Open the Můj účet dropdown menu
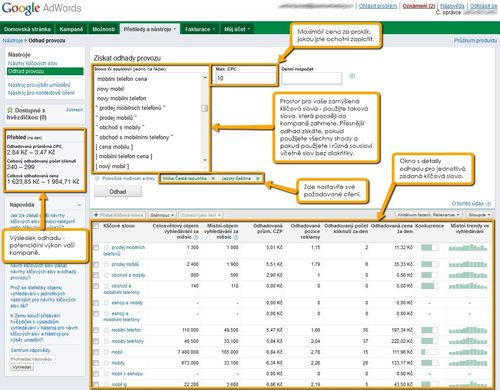 click(237, 29)
